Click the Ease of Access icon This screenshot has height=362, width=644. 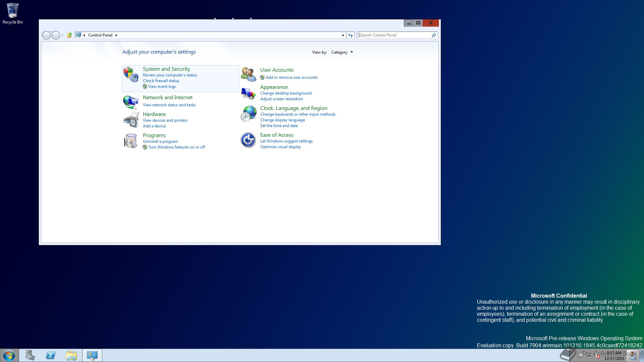(x=248, y=140)
